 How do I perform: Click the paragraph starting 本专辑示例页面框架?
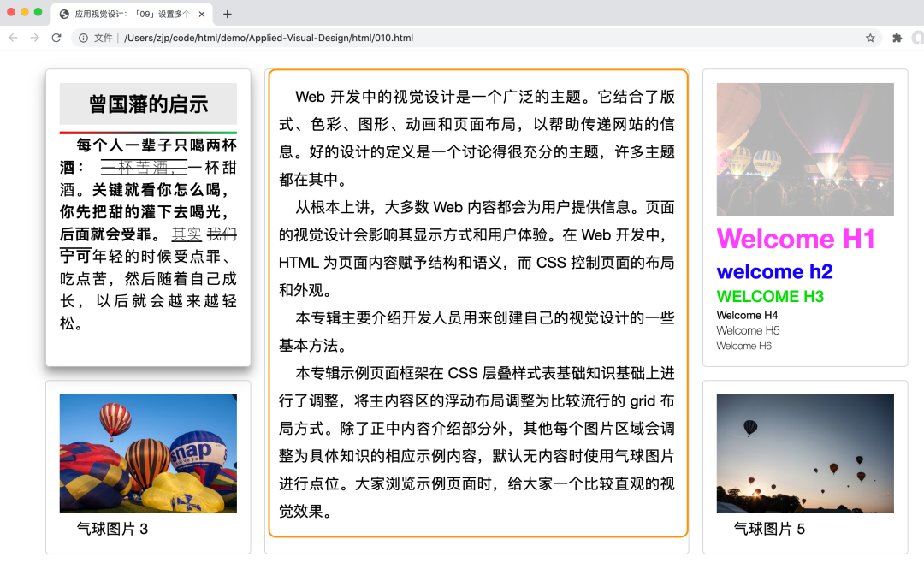477,442
